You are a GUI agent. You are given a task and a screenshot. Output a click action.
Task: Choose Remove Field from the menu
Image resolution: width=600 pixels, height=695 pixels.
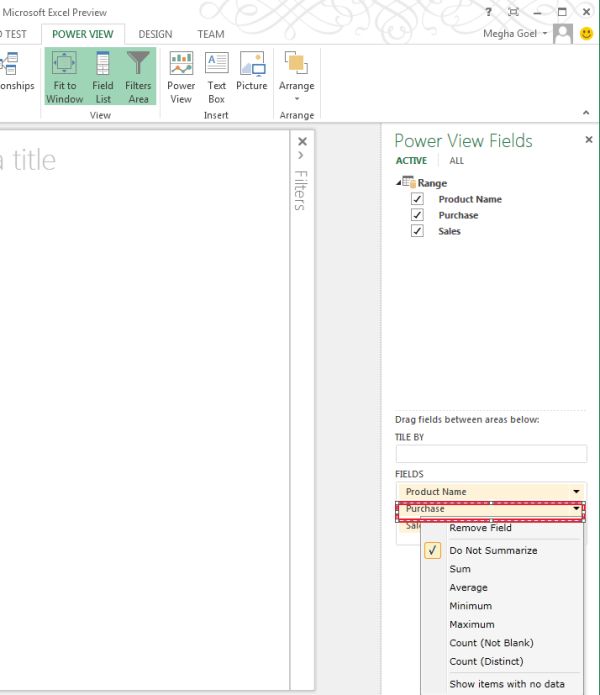click(480, 528)
